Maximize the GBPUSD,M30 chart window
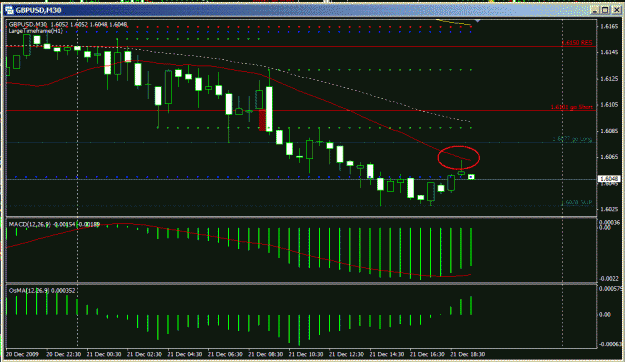This screenshot has height=362, width=625. point(605,10)
